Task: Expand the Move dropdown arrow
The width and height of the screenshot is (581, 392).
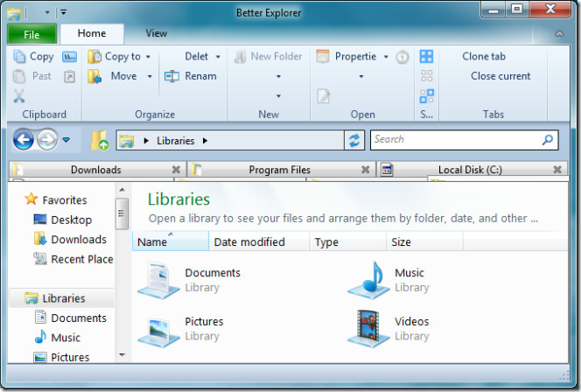Action: tap(150, 76)
